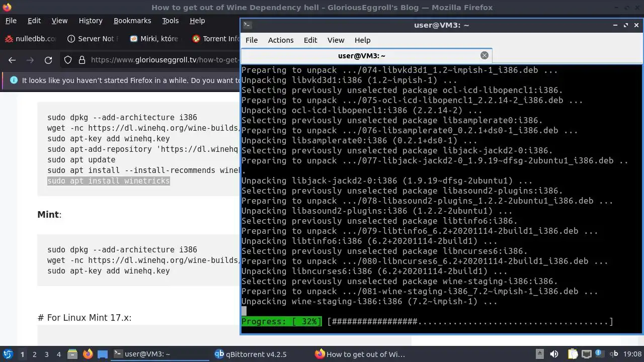Viewport: 644px width, 362px height.
Task: Reload the Firefox page
Action: pos(48,60)
